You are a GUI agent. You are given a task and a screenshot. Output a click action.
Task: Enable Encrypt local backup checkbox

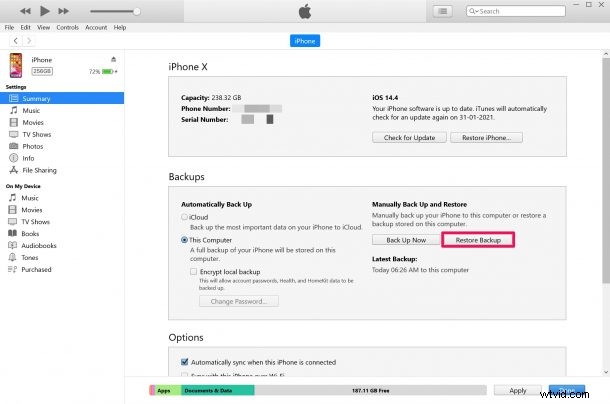pos(193,272)
